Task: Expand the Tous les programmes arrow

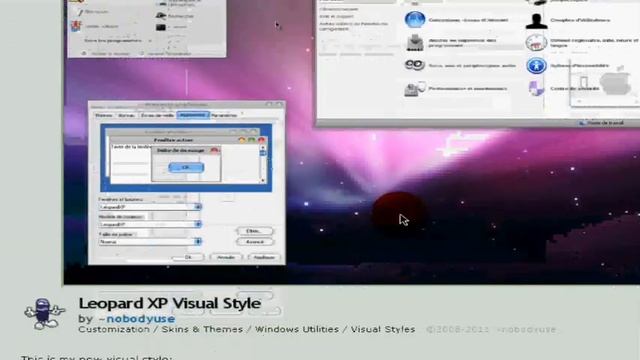Action: 149,40
